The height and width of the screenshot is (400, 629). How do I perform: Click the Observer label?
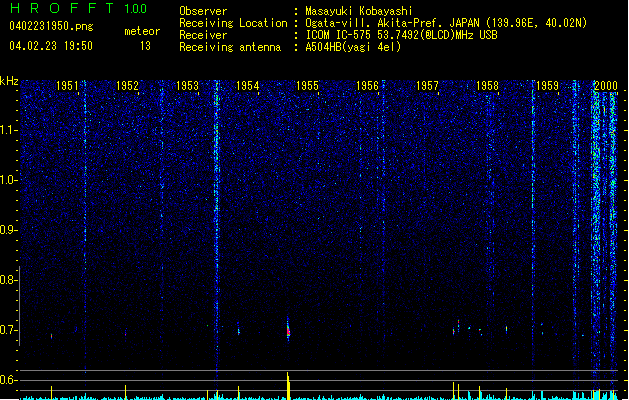[x=203, y=11]
